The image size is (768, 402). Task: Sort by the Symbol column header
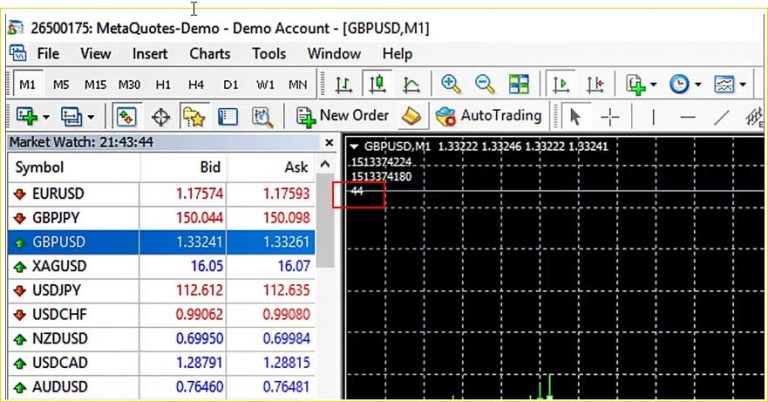click(x=73, y=167)
